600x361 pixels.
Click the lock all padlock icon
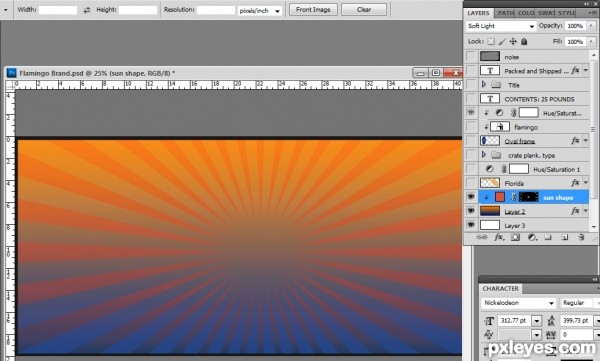(524, 41)
